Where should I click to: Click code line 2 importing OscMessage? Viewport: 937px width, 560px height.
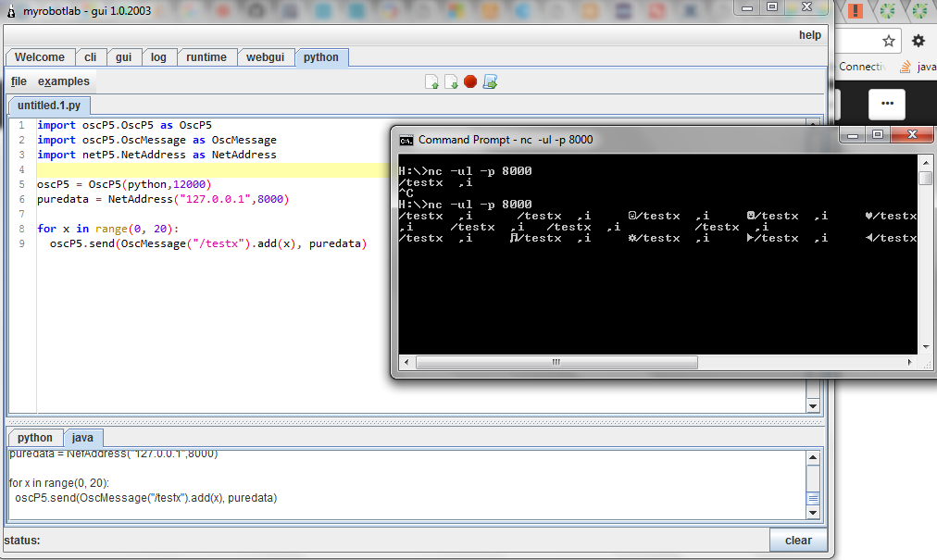[156, 140]
